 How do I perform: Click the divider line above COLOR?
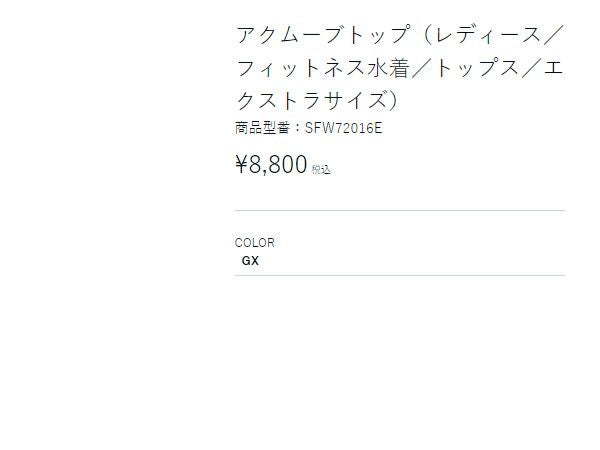click(x=399, y=211)
